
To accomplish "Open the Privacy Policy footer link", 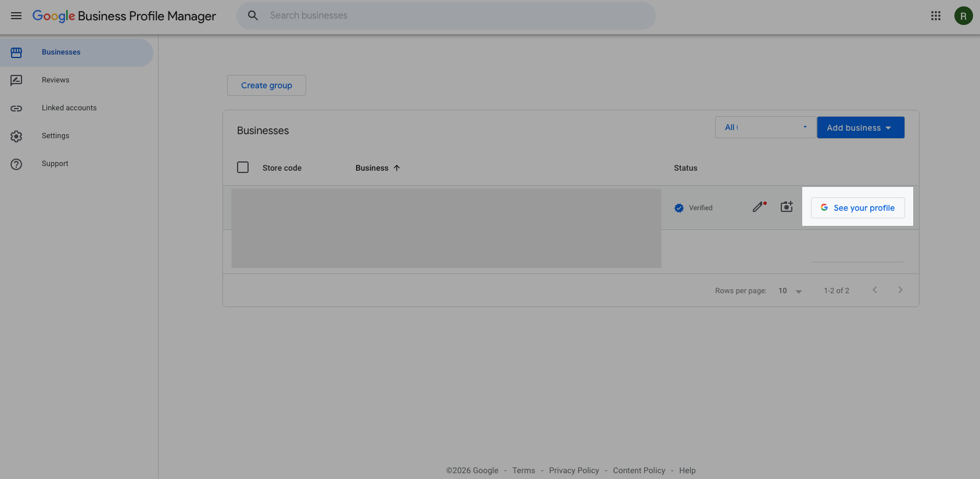I will (x=574, y=470).
